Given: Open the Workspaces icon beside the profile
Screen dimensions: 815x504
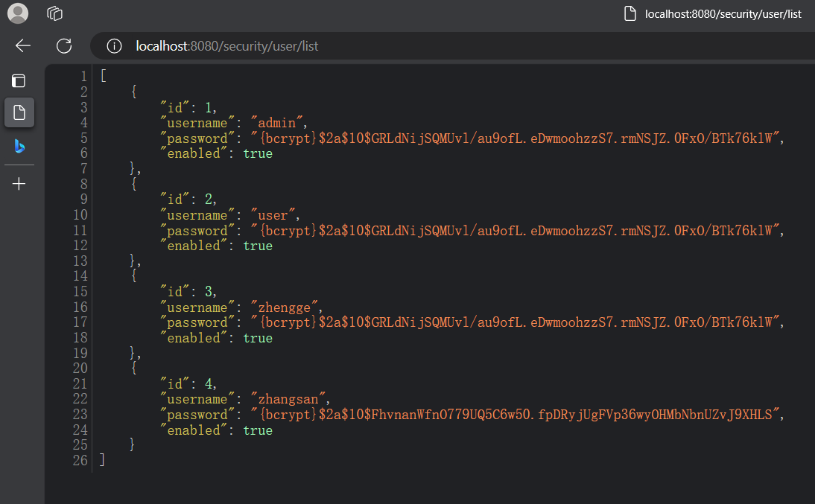Looking at the screenshot, I should [x=54, y=13].
